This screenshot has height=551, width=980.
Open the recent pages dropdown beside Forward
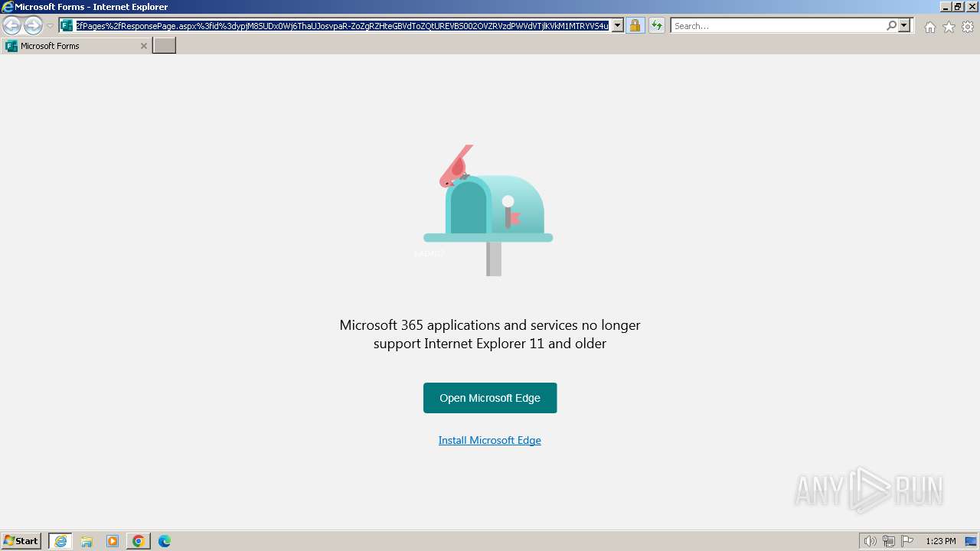[x=50, y=26]
